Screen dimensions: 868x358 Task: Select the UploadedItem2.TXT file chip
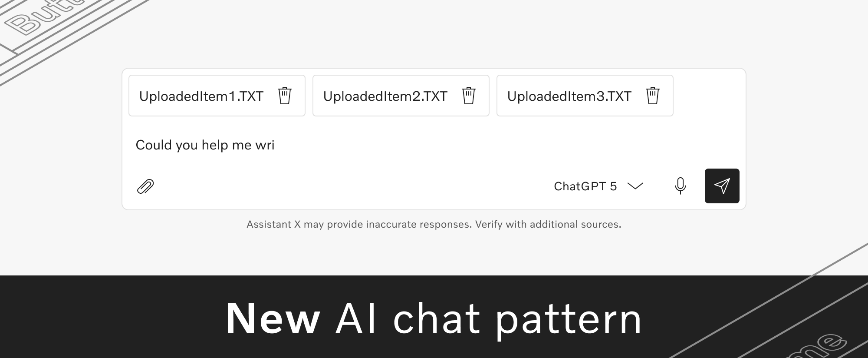coord(385,96)
